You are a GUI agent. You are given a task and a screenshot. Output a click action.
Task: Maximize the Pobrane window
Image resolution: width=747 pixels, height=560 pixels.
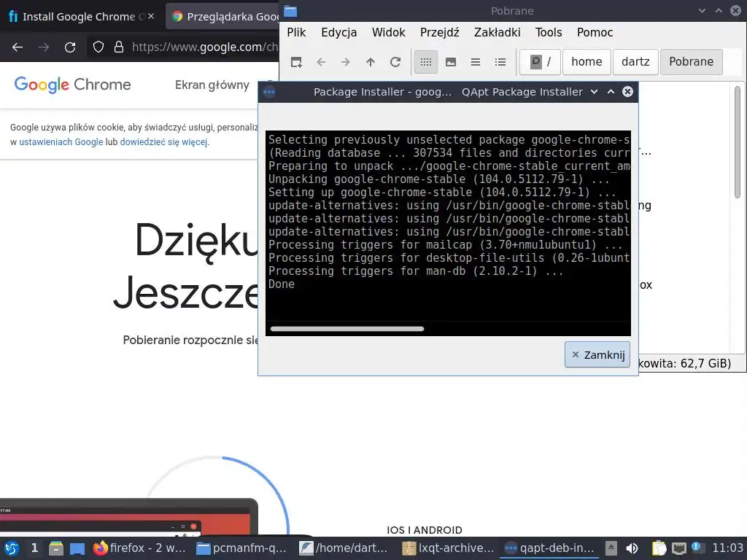point(719,11)
